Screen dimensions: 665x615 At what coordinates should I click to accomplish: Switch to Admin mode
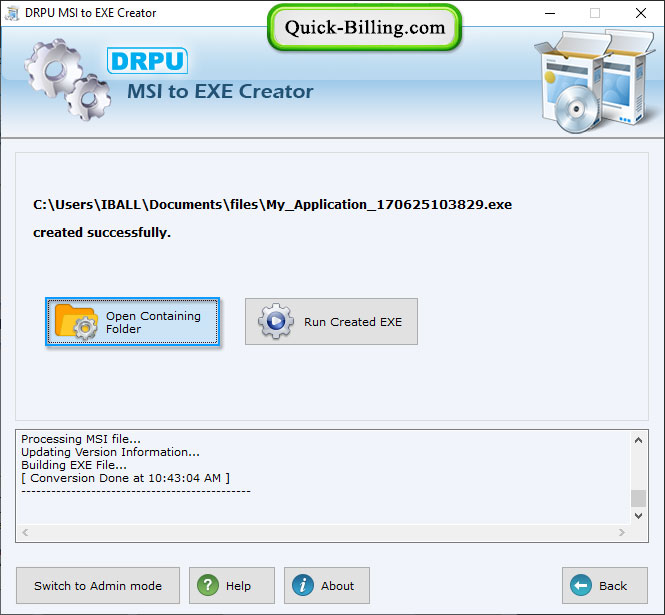tap(98, 585)
